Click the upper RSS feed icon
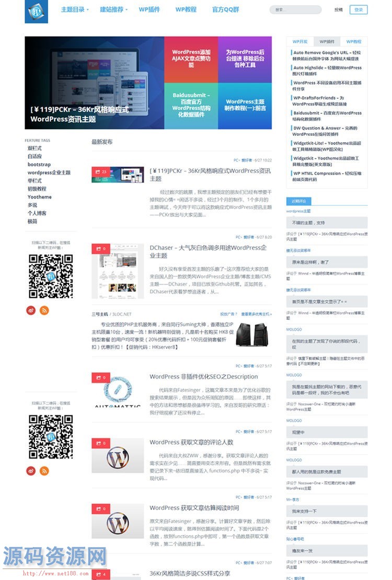The width and height of the screenshot is (392, 580). click(x=44, y=310)
